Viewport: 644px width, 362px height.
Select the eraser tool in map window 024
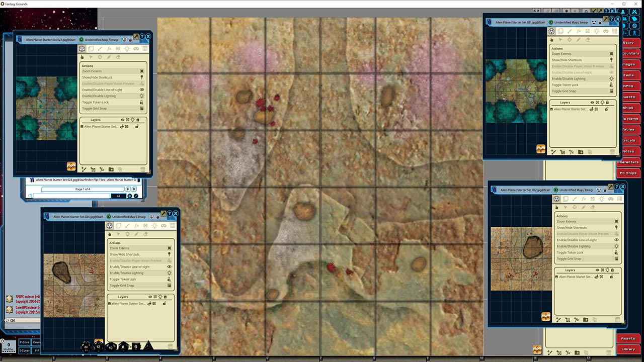point(146,234)
